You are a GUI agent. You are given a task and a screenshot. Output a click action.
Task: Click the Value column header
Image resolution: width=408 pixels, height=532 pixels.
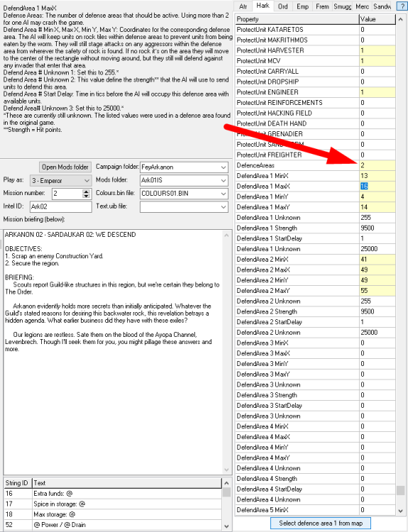point(377,19)
